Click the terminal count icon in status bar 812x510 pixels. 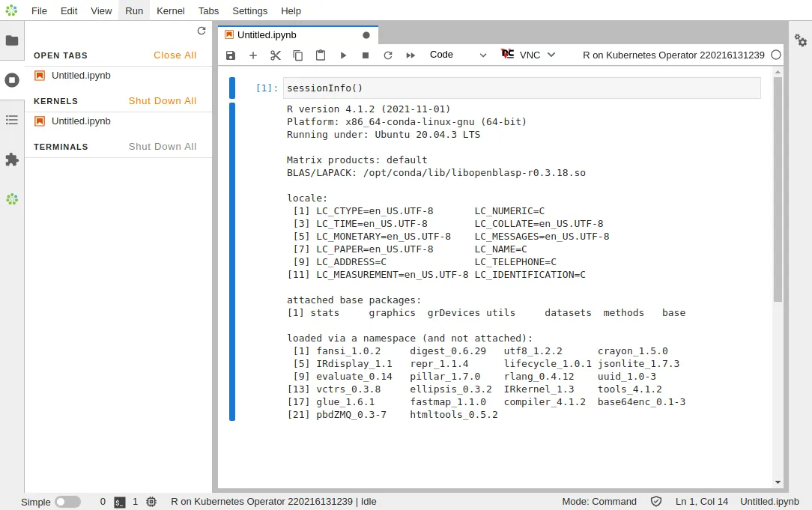click(120, 502)
